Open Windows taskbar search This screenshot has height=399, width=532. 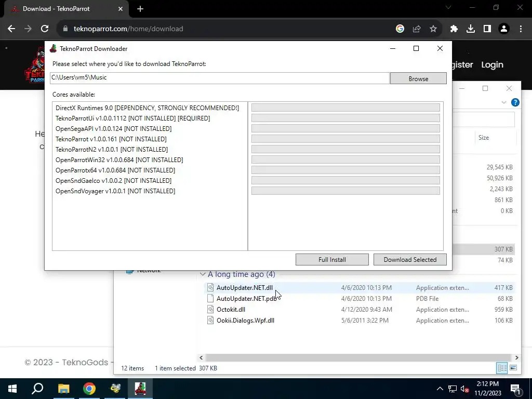(37, 389)
